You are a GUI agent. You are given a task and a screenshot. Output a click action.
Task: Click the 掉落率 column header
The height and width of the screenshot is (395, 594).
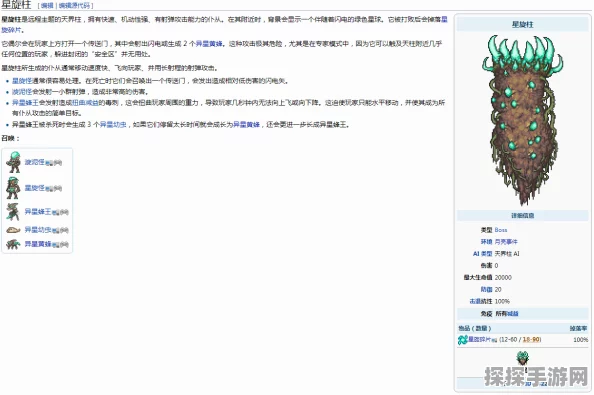579,328
